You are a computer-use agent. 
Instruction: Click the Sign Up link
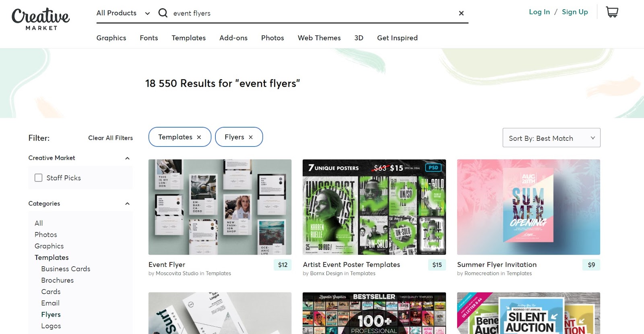click(575, 12)
